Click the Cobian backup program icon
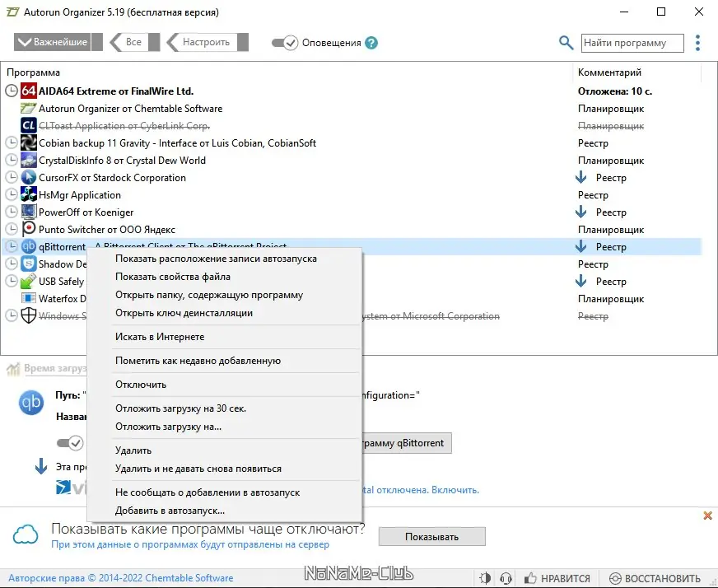Image resolution: width=718 pixels, height=588 pixels. point(28,142)
